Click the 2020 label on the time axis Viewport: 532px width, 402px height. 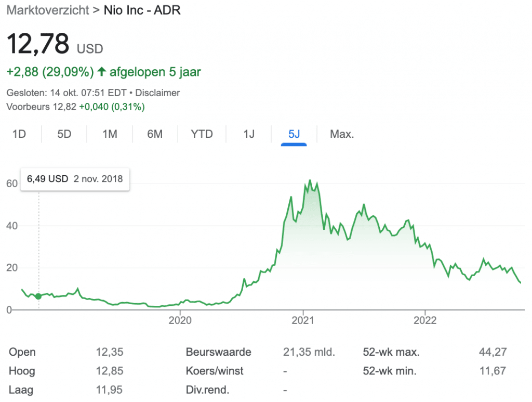[x=180, y=320]
